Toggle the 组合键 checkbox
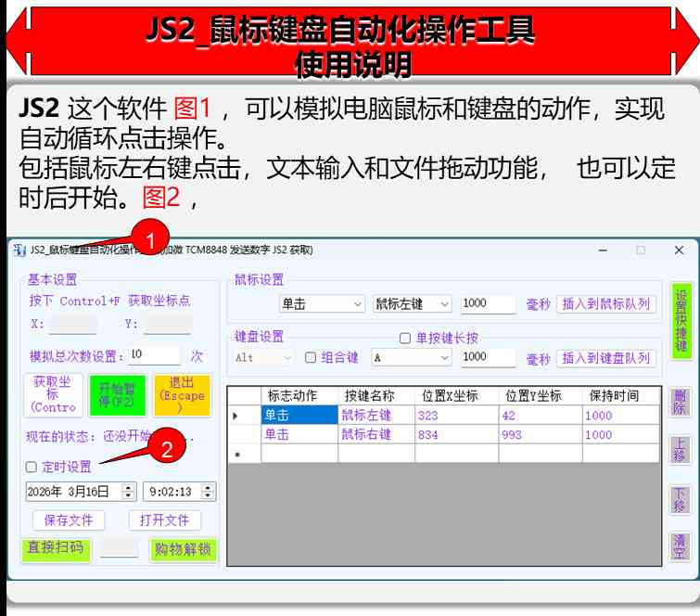The height and width of the screenshot is (616, 700). 311,357
